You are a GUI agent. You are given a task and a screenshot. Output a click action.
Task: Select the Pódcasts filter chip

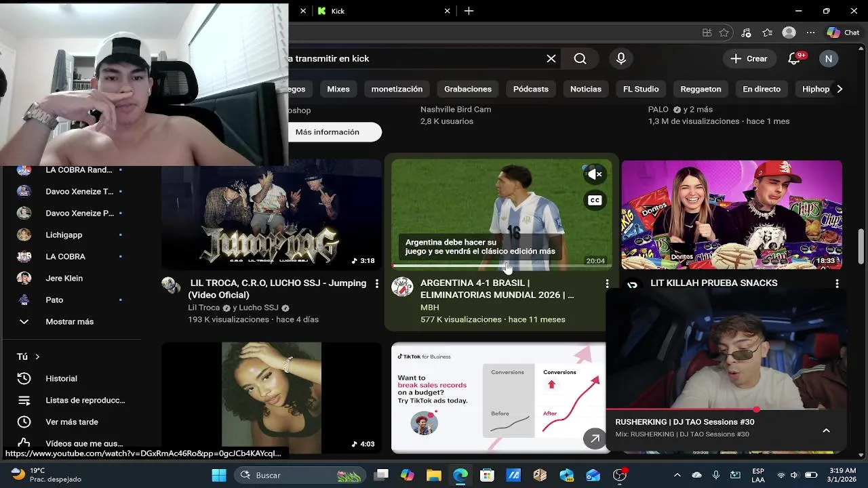[x=530, y=89]
